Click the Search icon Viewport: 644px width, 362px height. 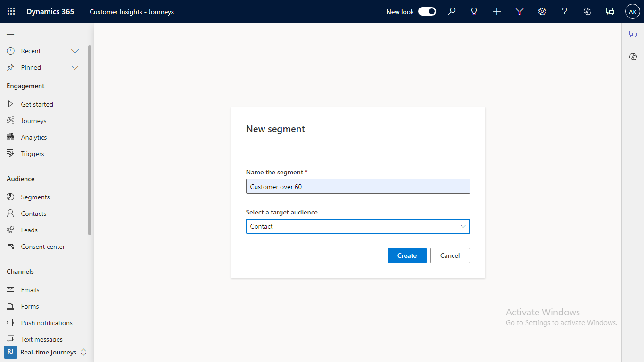tap(452, 11)
